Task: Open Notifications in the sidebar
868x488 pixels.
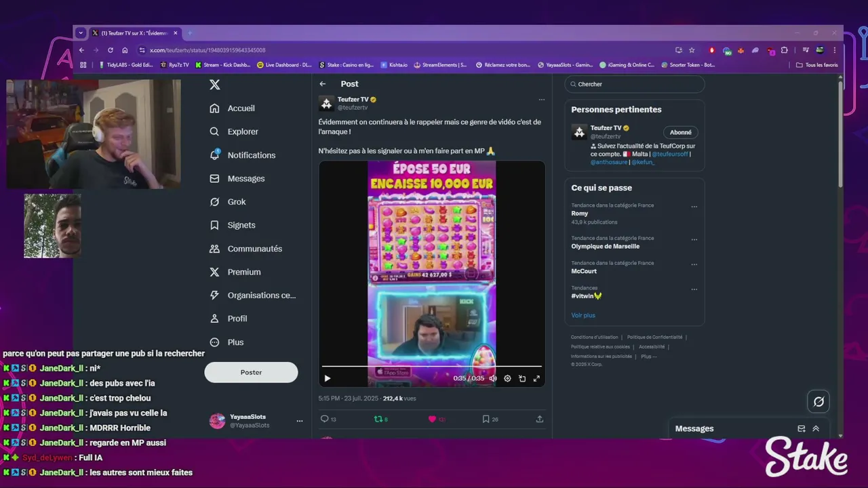Action: (x=242, y=155)
